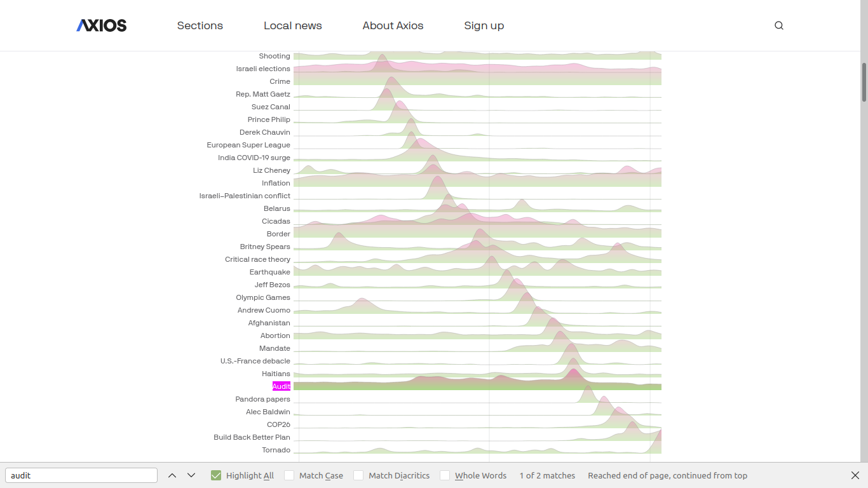
Task: Select the Abortion row label
Action: click(x=275, y=335)
